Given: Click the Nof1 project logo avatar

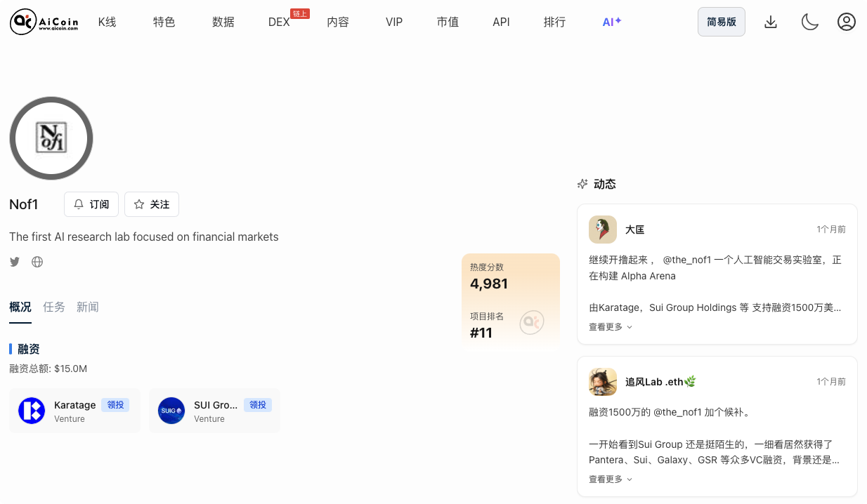Looking at the screenshot, I should click(51, 138).
